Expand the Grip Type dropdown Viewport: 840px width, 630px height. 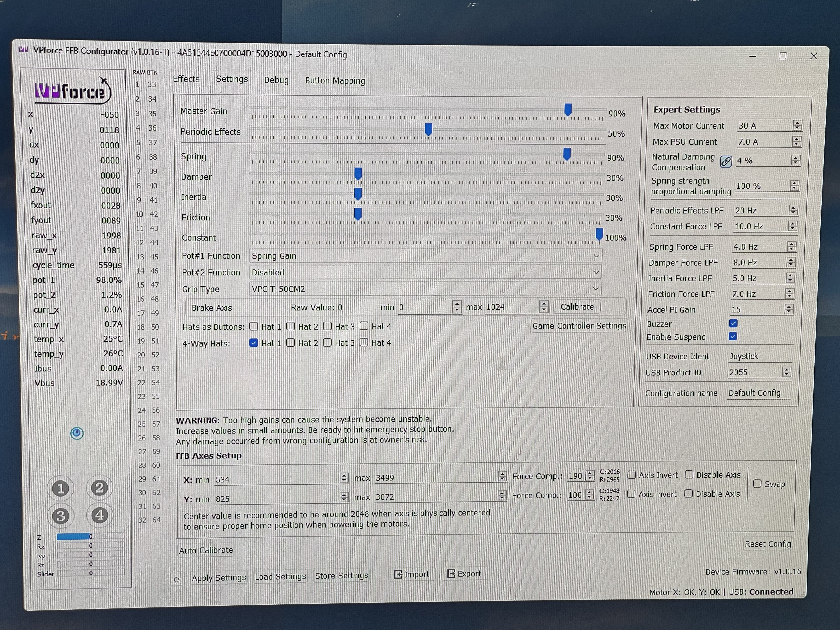(x=425, y=289)
